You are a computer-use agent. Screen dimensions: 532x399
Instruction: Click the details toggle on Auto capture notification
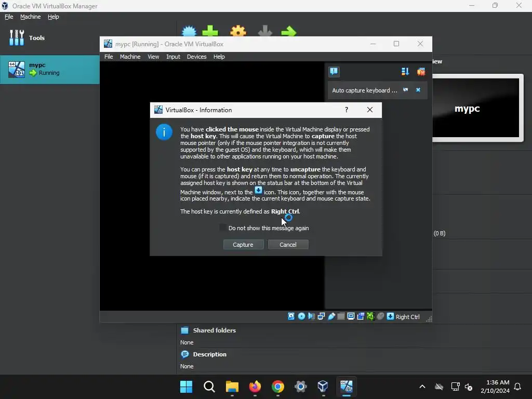click(405, 90)
